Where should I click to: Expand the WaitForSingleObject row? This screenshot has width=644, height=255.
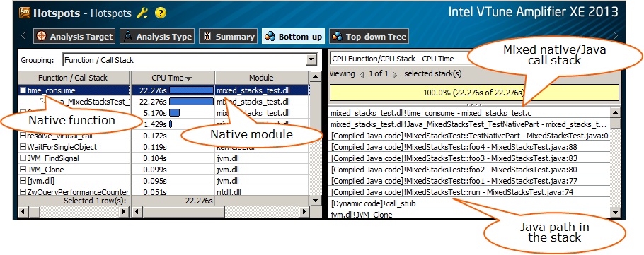[23, 147]
